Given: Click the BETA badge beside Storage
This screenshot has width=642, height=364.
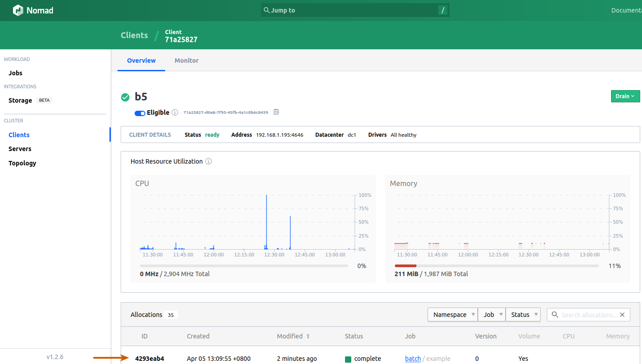Looking at the screenshot, I should point(44,100).
